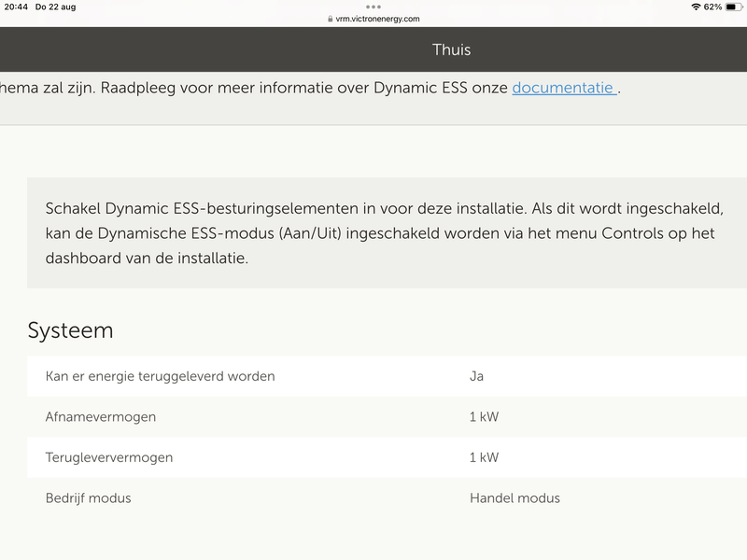Tap the date label Do 22 aug
This screenshot has width=747, height=560.
tap(58, 7)
